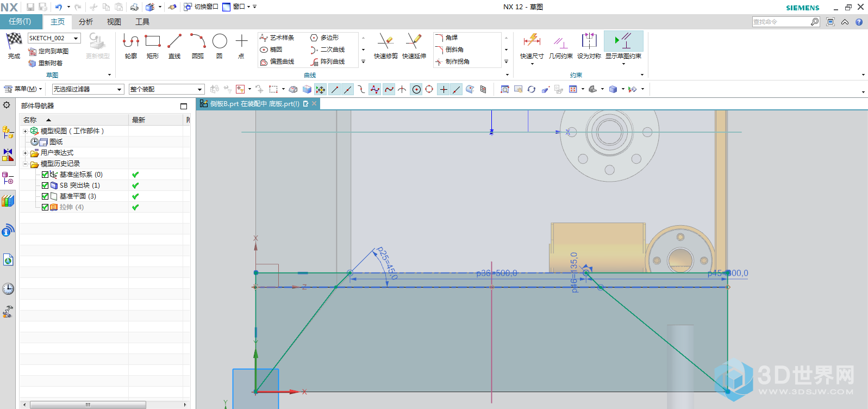Screen dimensions: 868x409
Task: Toggle checkbox for 拉伸 (4)
Action: point(45,207)
